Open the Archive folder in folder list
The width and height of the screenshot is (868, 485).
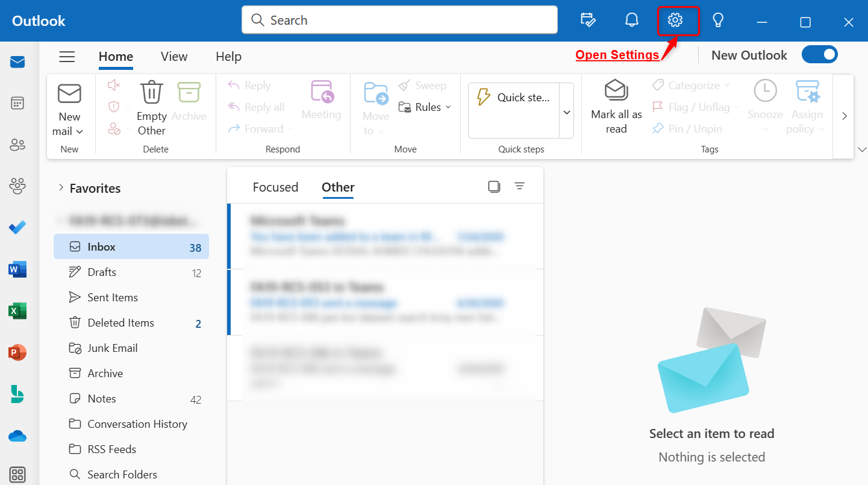click(x=131, y=374)
